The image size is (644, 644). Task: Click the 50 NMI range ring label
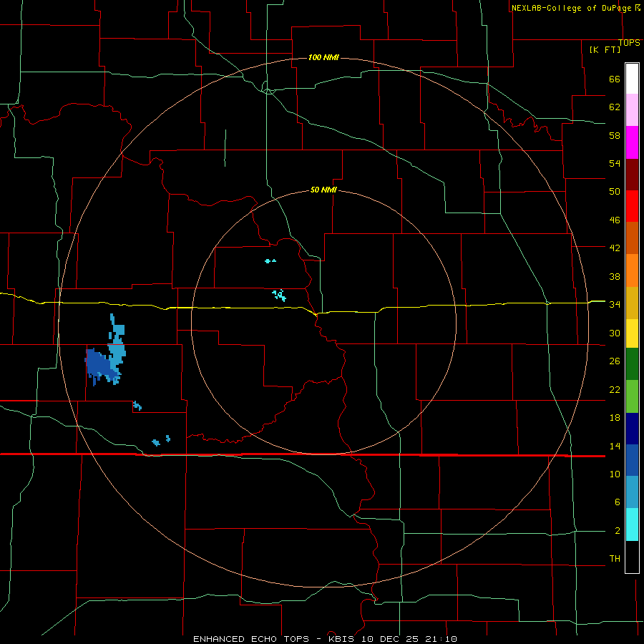tap(323, 190)
